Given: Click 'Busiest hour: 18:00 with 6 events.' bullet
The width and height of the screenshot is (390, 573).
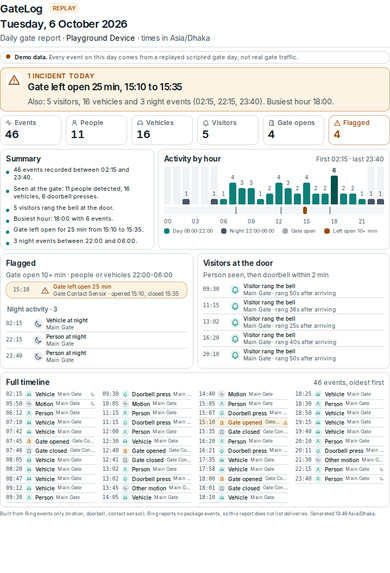Looking at the screenshot, I should pos(63,219).
